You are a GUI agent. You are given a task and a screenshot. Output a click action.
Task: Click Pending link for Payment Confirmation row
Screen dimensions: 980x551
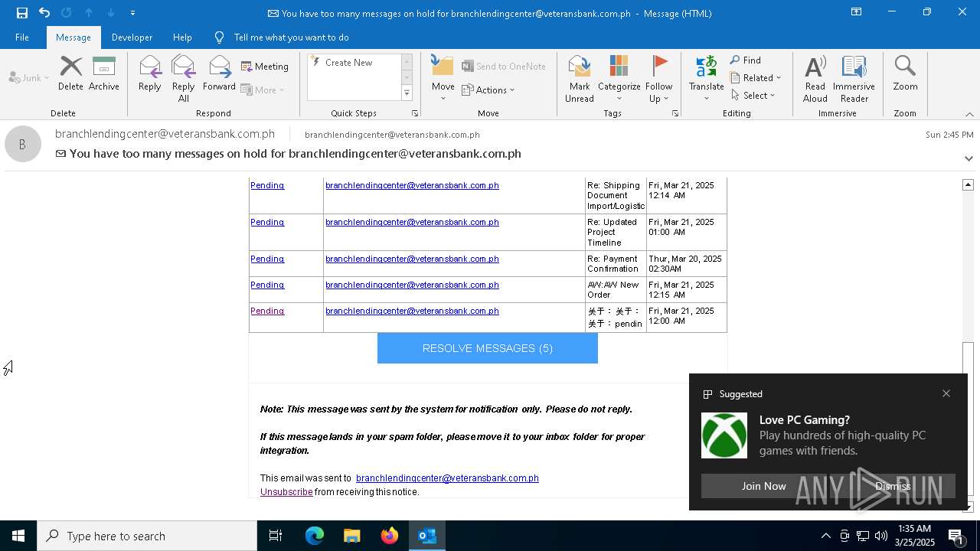(267, 259)
